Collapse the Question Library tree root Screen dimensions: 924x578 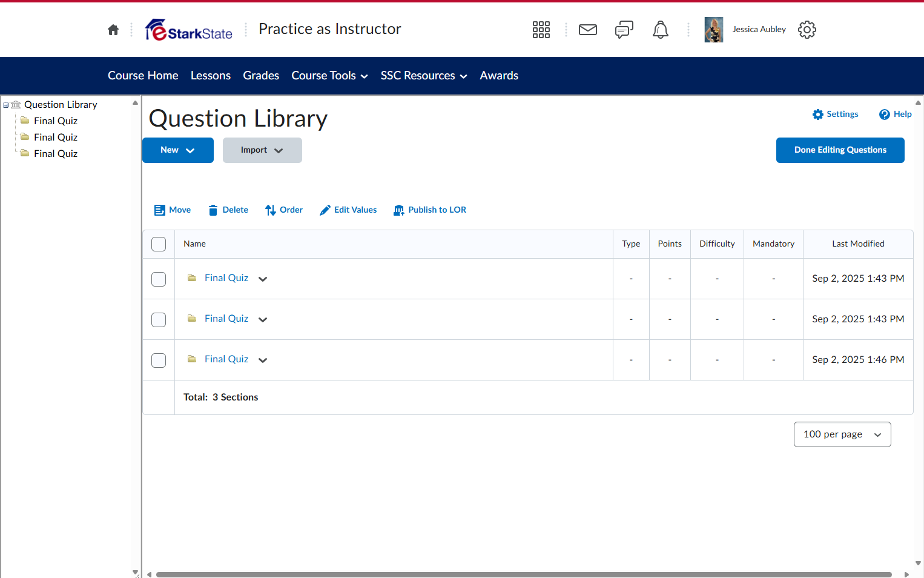tap(6, 105)
